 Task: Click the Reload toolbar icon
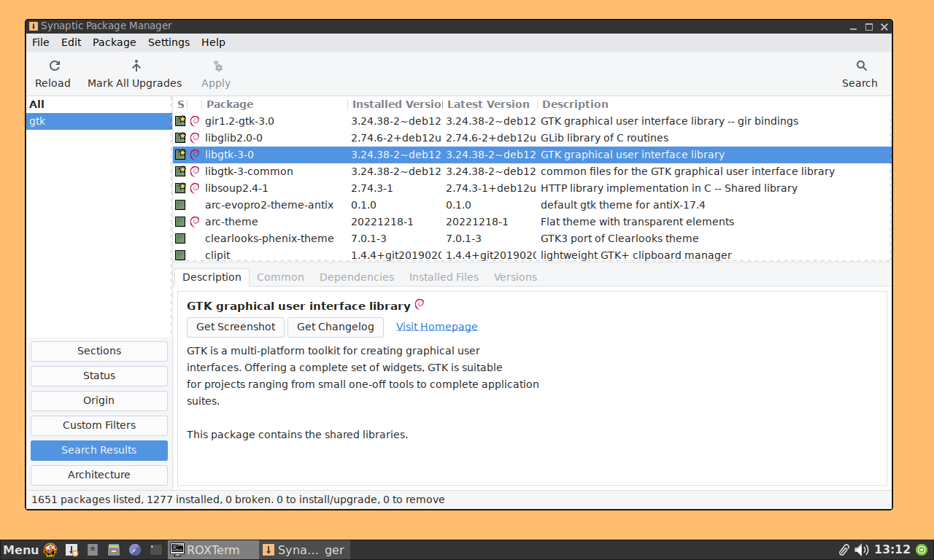point(54,66)
